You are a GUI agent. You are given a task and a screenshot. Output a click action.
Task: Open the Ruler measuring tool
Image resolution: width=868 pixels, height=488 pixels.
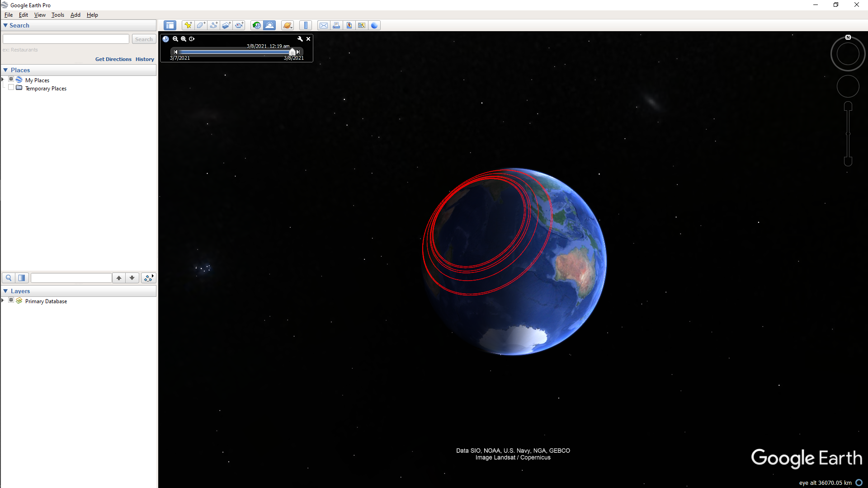click(306, 25)
